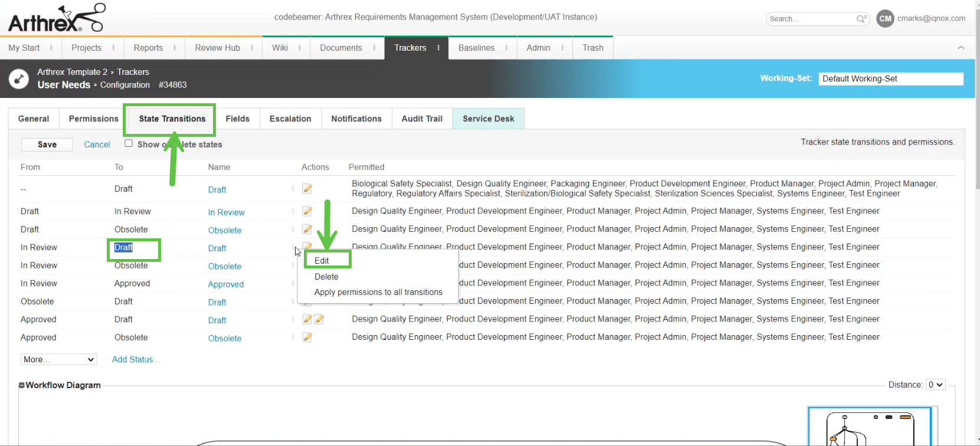Click the edit pencil icon for Draft-to-In Review transition
Viewport: 980px width, 446px height.
point(307,211)
